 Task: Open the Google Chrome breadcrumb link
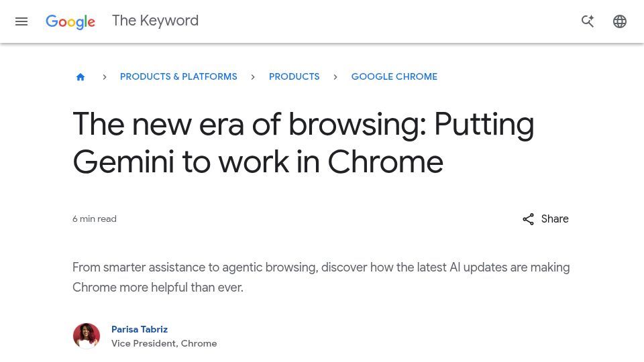(x=394, y=76)
